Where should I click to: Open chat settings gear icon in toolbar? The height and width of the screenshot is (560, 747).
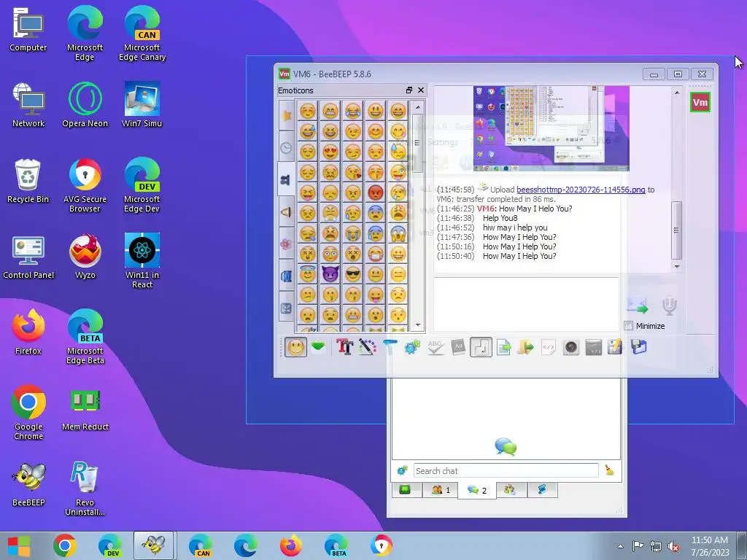412,347
